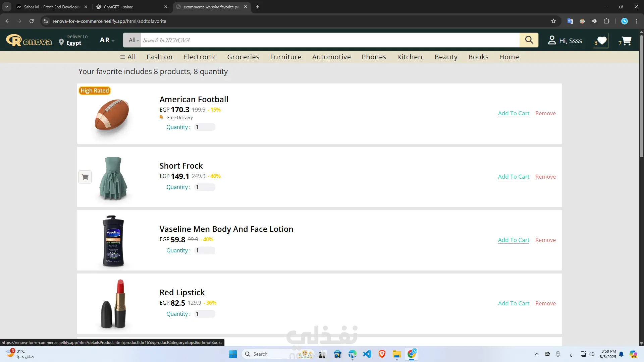Image resolution: width=644 pixels, height=362 pixels.
Task: Click the search magnifier button
Action: coord(529,40)
